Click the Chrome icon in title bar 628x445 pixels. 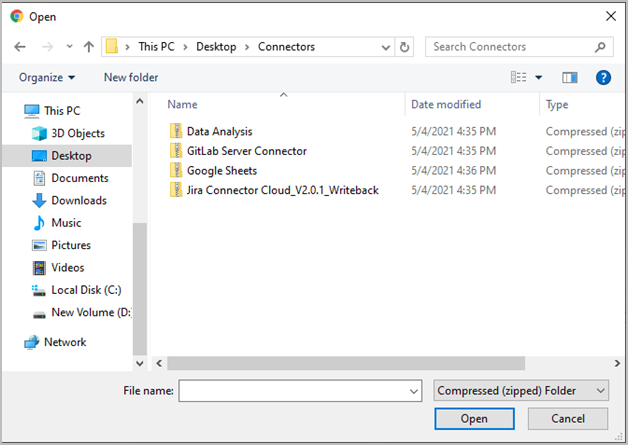[16, 16]
